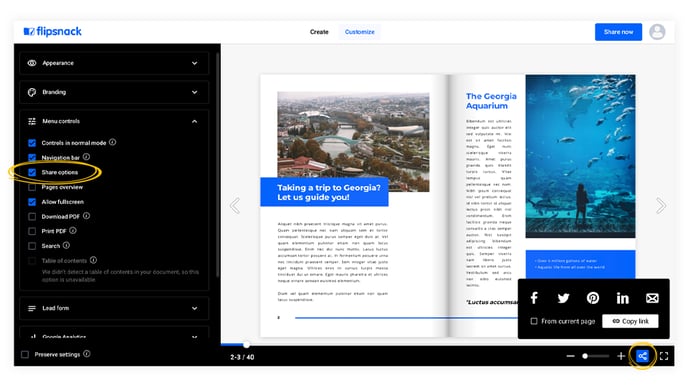
Task: Collapse the Menu controls section chevron
Action: click(x=194, y=121)
